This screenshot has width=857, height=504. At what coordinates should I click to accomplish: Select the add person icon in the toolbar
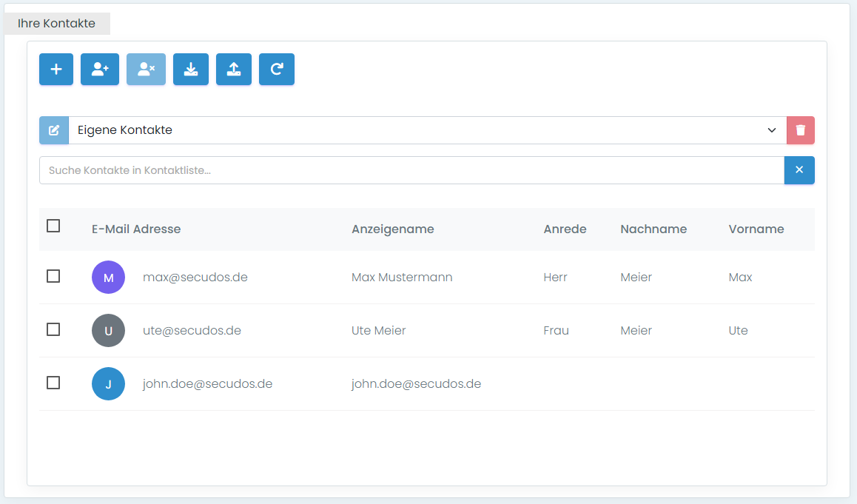99,69
